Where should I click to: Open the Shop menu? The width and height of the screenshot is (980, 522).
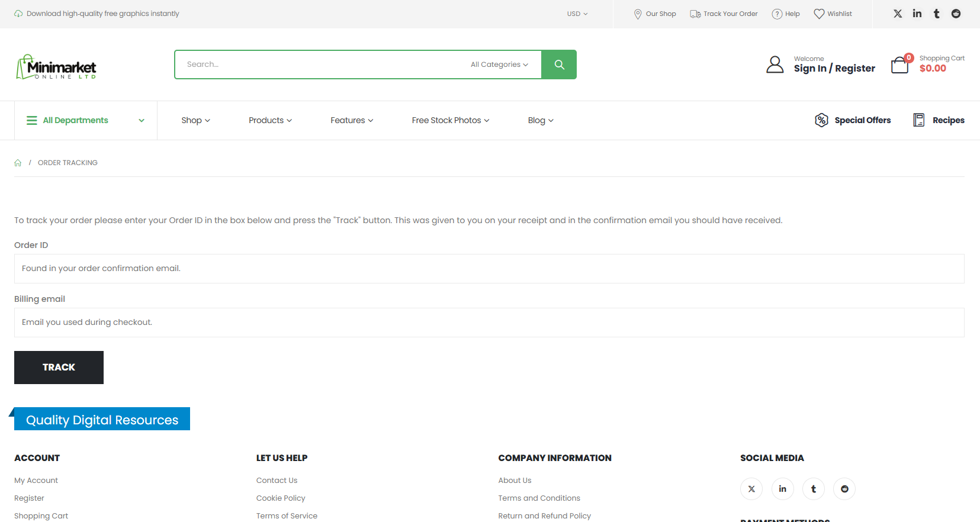click(195, 120)
